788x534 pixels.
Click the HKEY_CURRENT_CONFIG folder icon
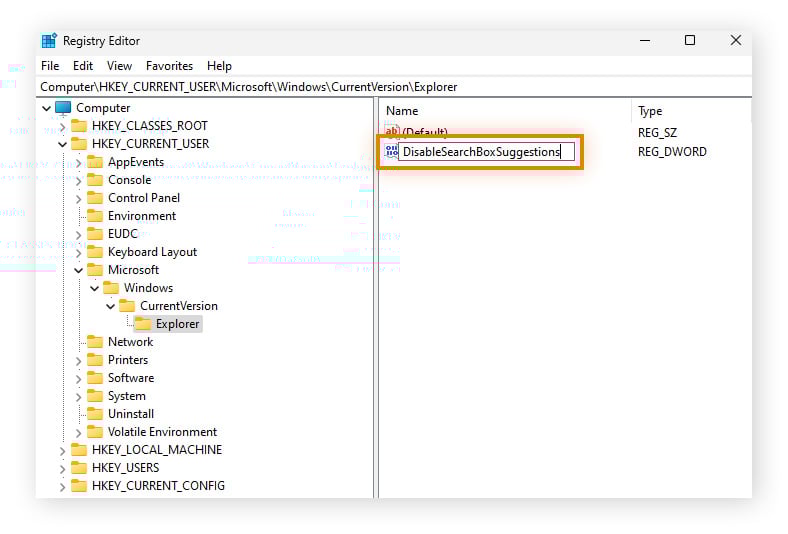click(x=79, y=486)
